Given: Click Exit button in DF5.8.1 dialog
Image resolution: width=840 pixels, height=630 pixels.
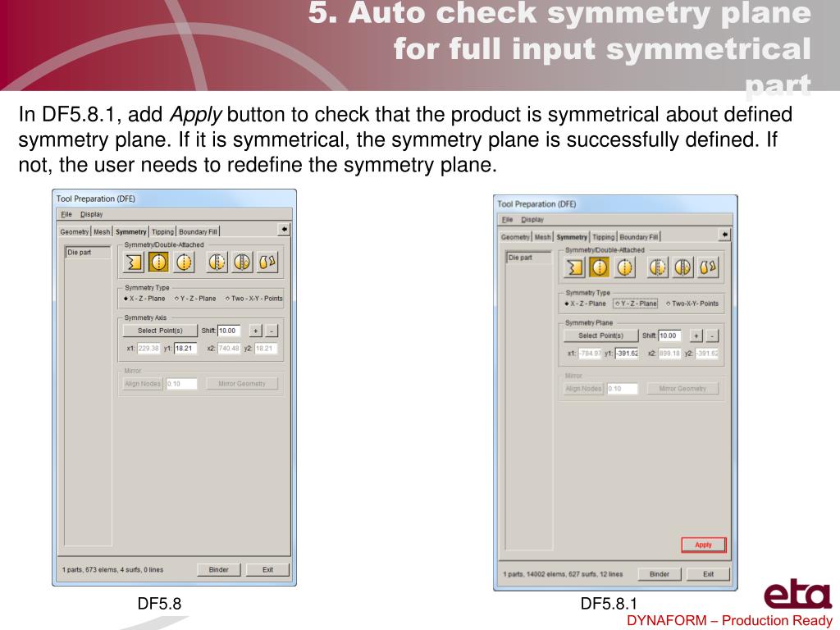Looking at the screenshot, I should coord(708,573).
